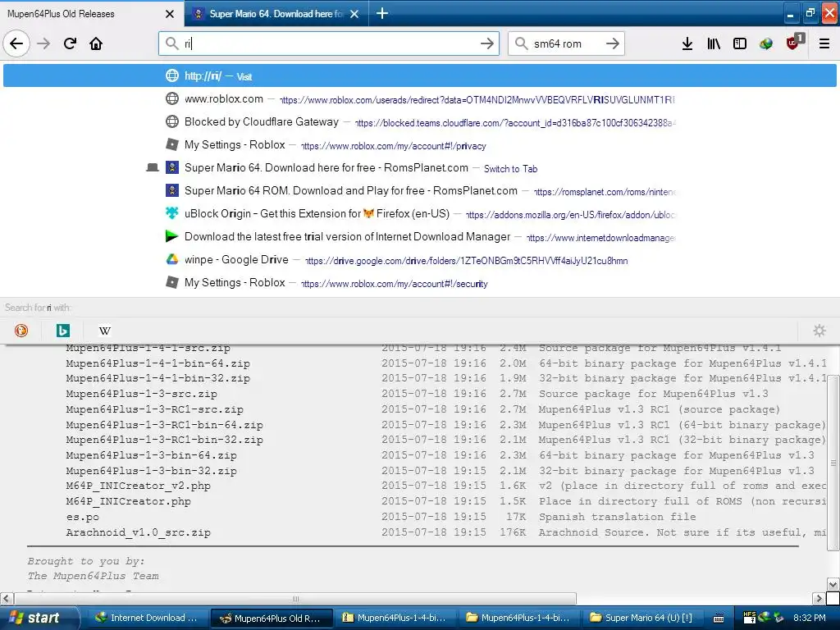Screen dimensions: 840x630
Task: Download Mupen64Plus-1-3-src.zip
Action: pyautogui.click(x=141, y=394)
